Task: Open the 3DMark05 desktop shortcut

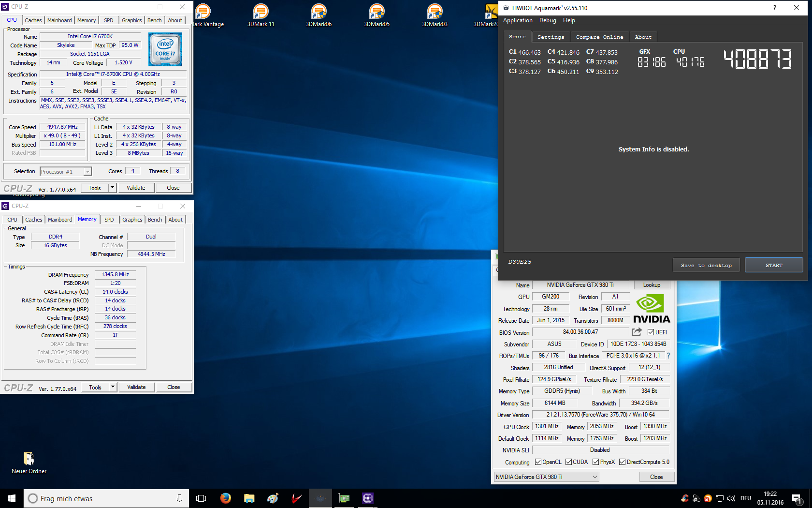Action: coord(377,15)
